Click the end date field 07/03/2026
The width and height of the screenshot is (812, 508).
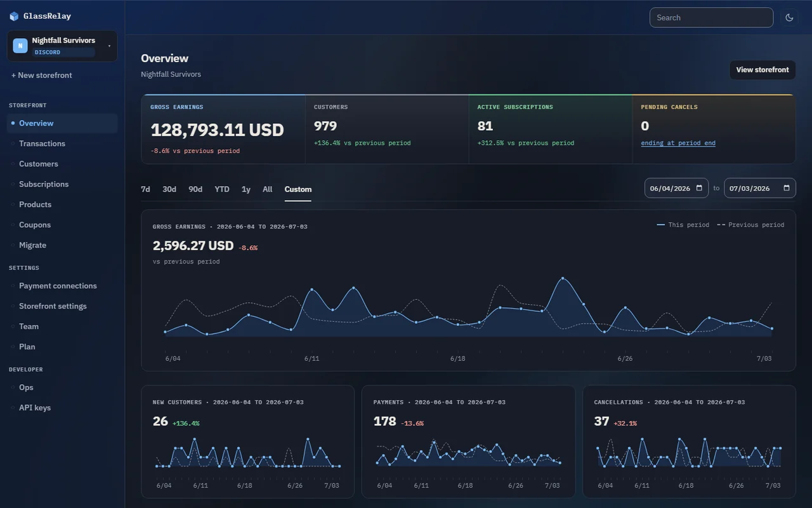pyautogui.click(x=760, y=188)
